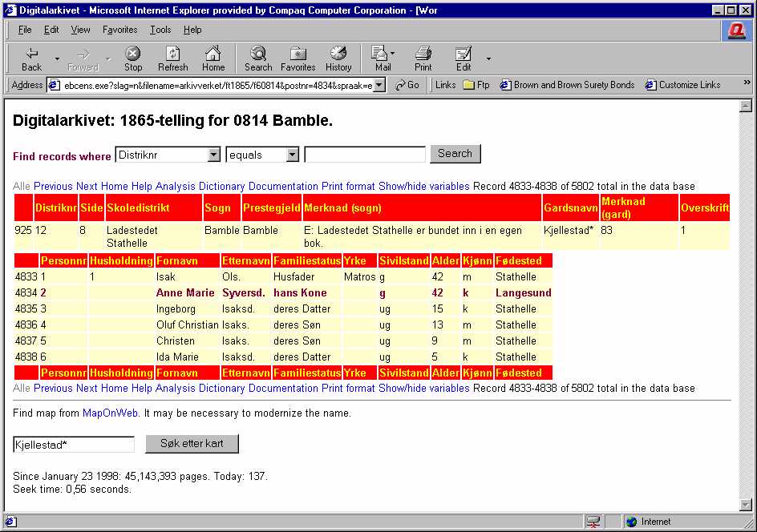Open the top Documentation link
The width and height of the screenshot is (757, 532).
(283, 186)
